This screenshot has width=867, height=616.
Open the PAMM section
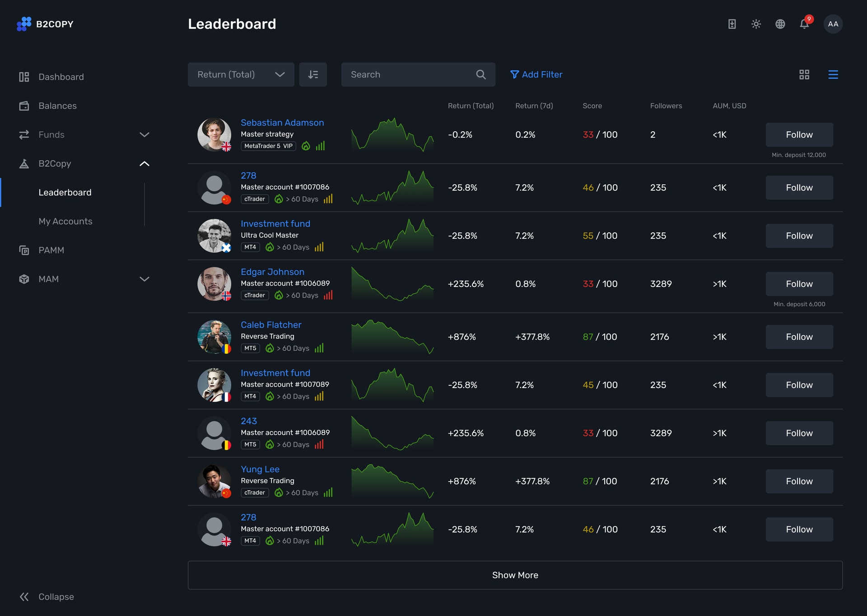click(51, 250)
